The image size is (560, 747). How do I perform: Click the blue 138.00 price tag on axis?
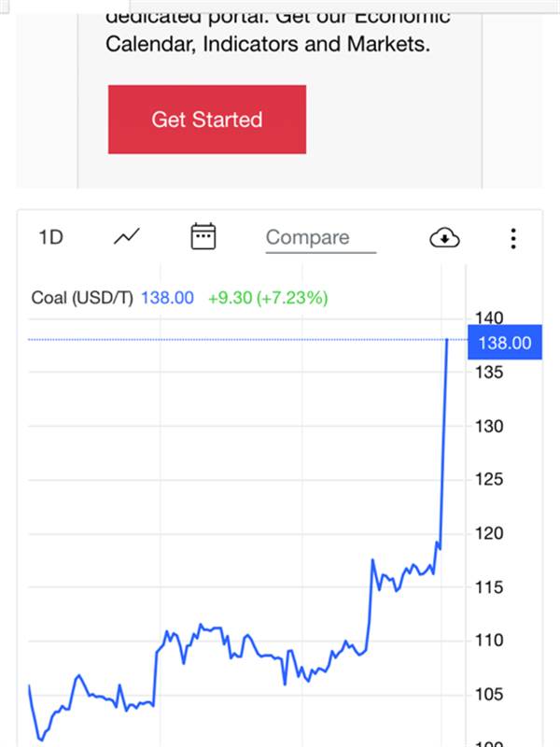pyautogui.click(x=504, y=343)
